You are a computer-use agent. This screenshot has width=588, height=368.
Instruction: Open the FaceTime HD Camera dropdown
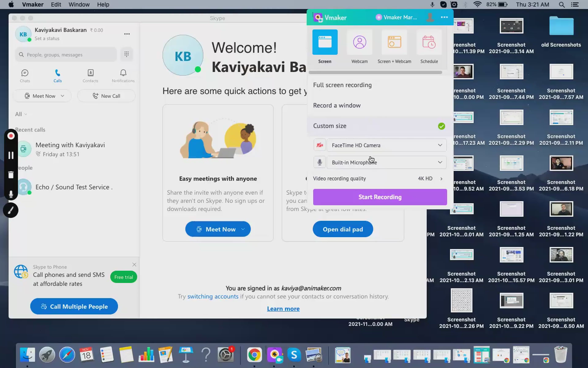click(387, 145)
